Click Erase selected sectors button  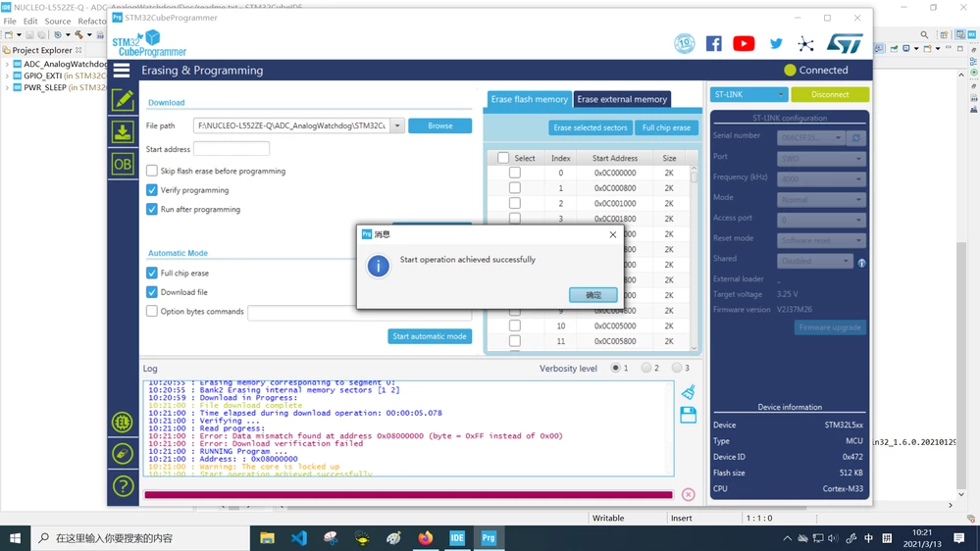tap(590, 127)
